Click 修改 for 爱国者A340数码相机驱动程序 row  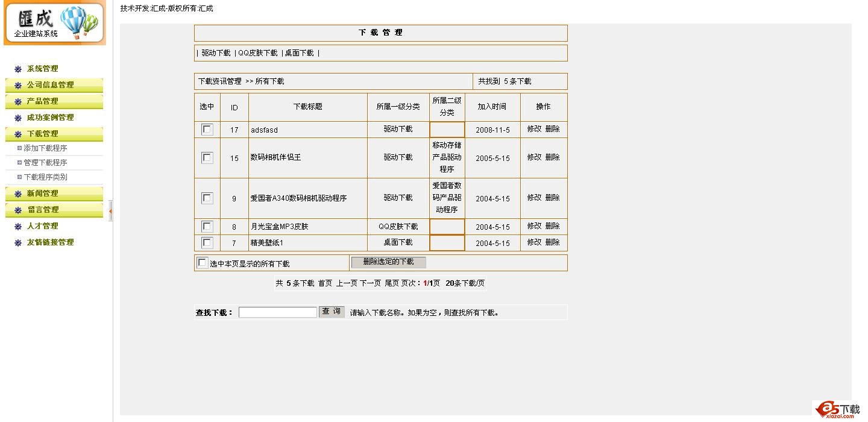click(x=534, y=198)
